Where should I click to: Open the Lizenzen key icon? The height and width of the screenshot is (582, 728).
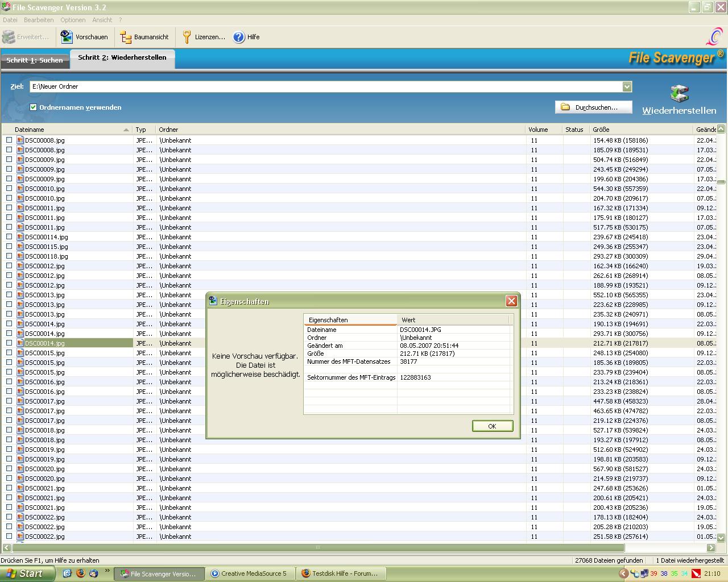[x=187, y=37]
